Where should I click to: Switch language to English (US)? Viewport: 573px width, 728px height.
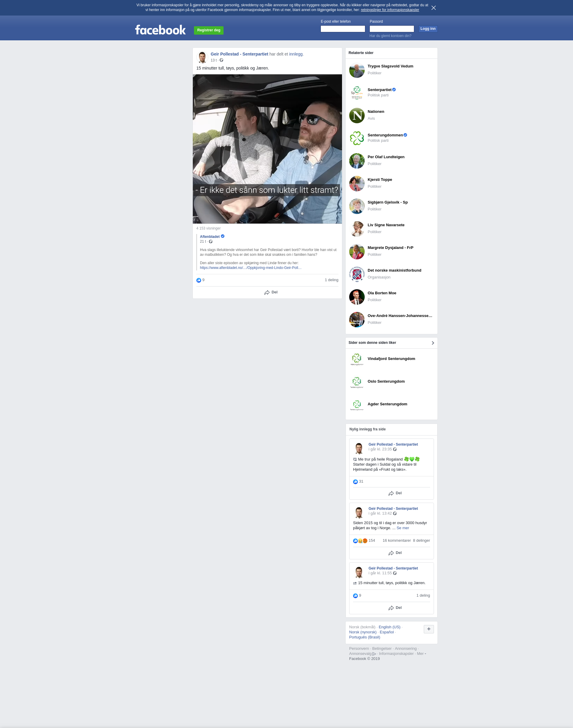(x=389, y=627)
